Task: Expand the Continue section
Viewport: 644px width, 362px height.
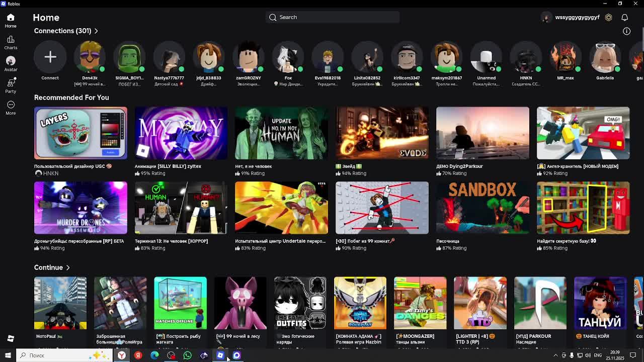Action: tap(52, 267)
